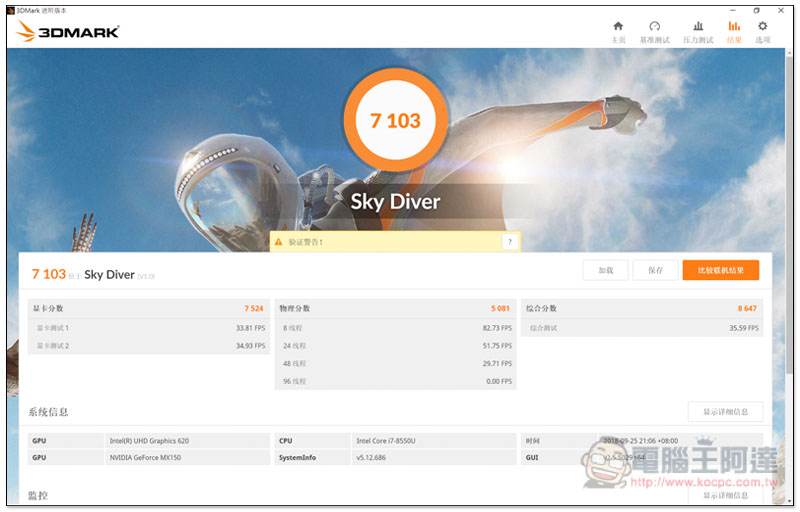
Task: Click the 33.81 FPS graphics test 1 value
Action: (x=251, y=328)
